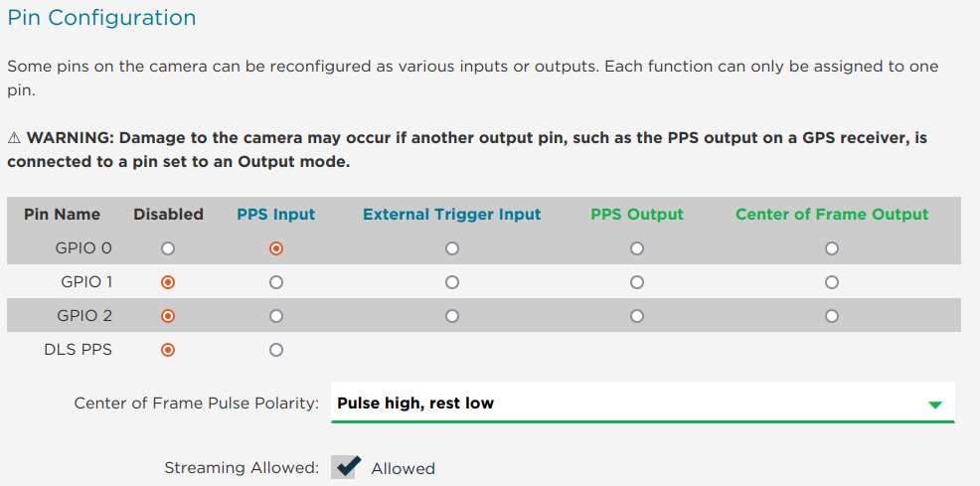Enable PPS Input for DLS PPS

click(x=276, y=350)
